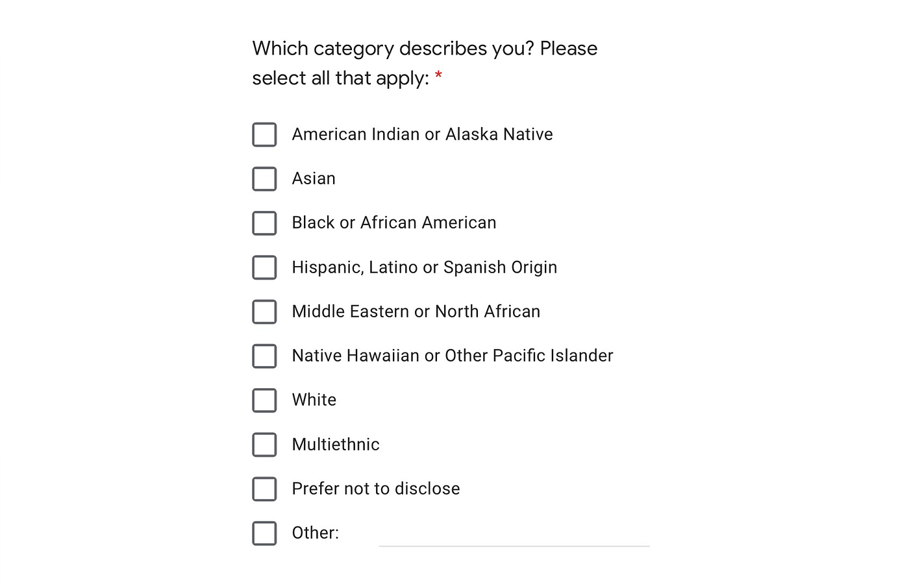Select the Multiethnic option
Screen dimensions: 909x588
(x=264, y=445)
